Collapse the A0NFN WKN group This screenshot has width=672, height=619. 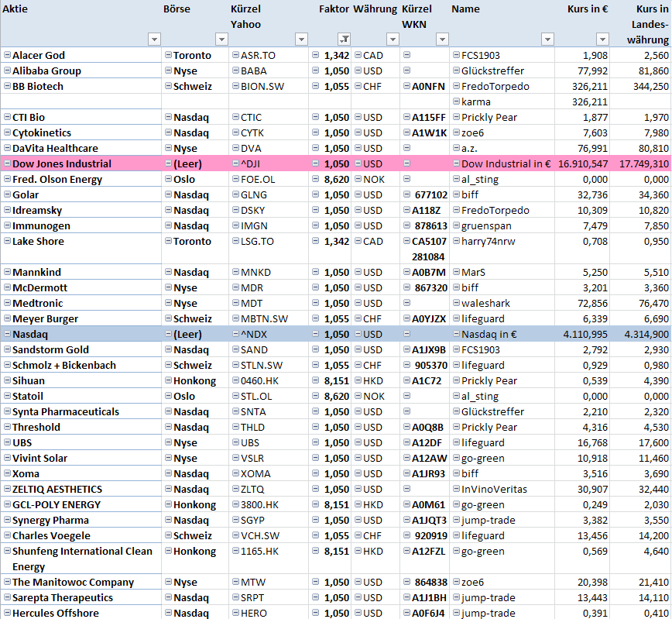406,86
